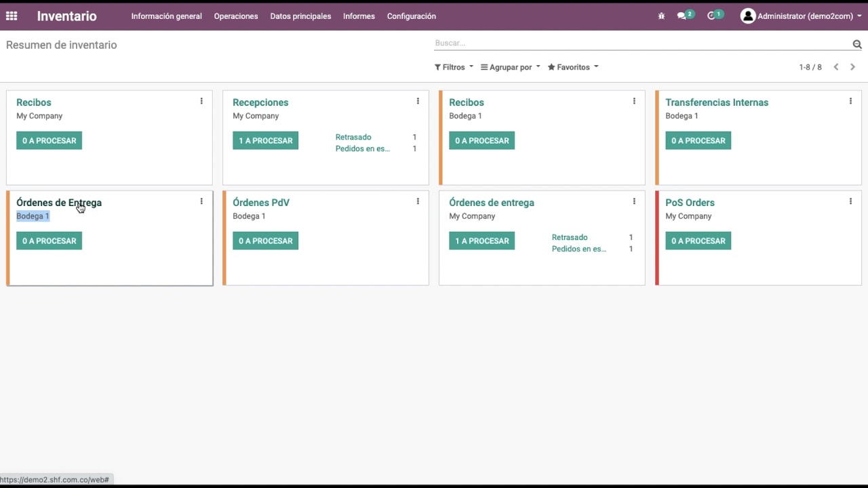Viewport: 868px width, 488px height.
Task: Open the Informes menu
Action: (359, 16)
